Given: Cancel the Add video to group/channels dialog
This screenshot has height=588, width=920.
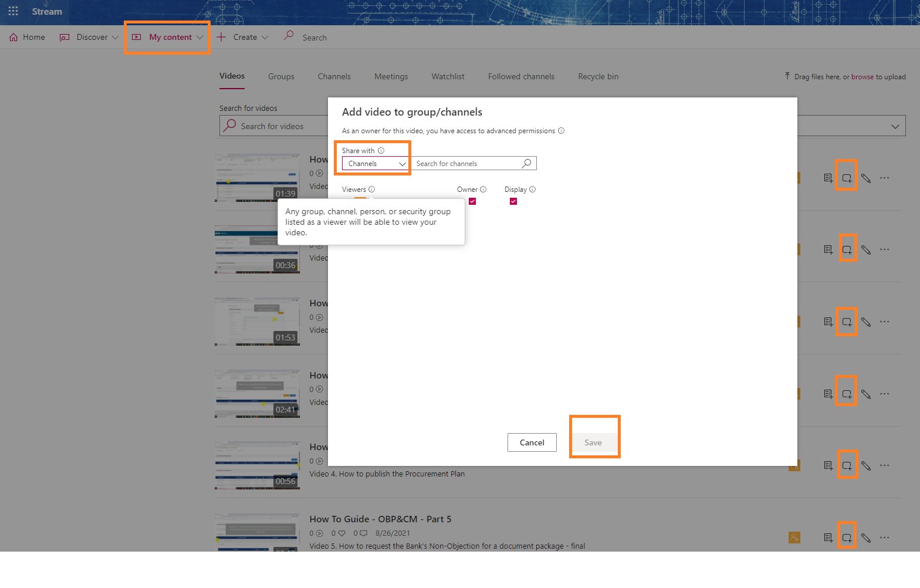Looking at the screenshot, I should 532,442.
